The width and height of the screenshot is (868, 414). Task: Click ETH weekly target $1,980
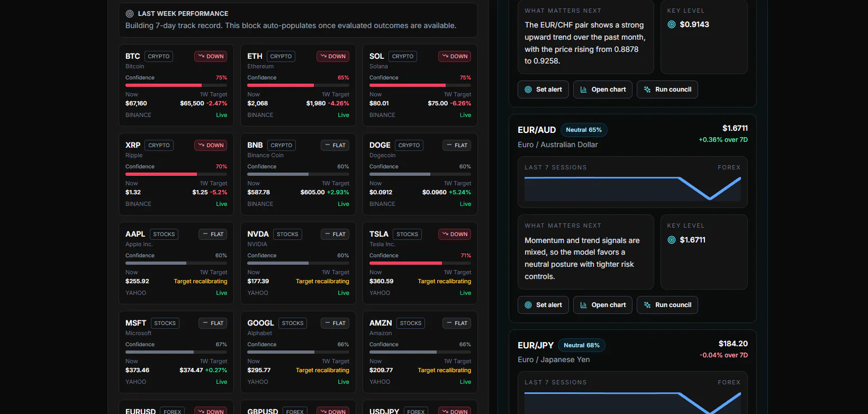[316, 103]
